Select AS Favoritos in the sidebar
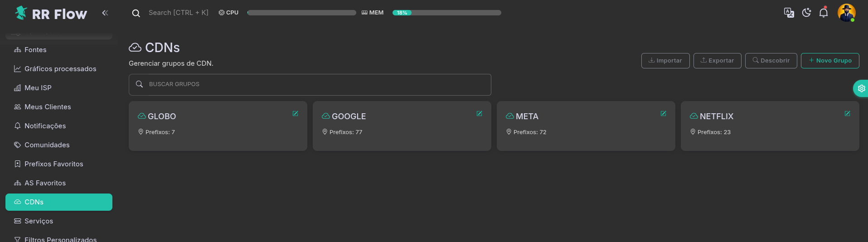Screen dimensions: 868x242 pos(45,183)
